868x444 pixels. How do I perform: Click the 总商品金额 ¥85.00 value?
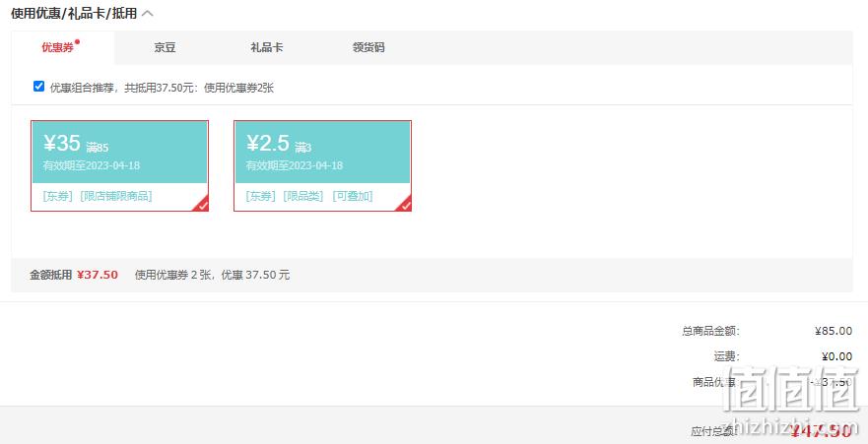(834, 331)
